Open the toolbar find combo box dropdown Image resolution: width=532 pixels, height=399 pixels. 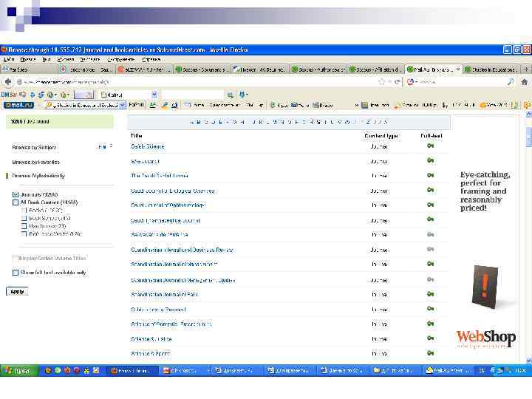click(154, 95)
